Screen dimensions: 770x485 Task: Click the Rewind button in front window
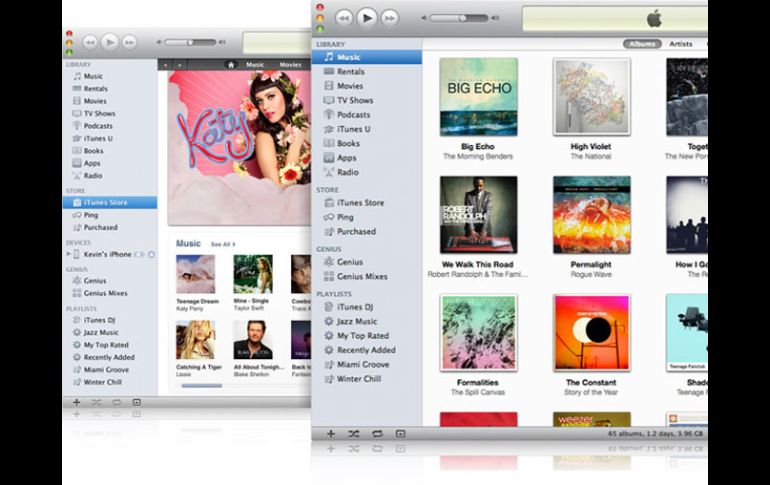coord(344,18)
